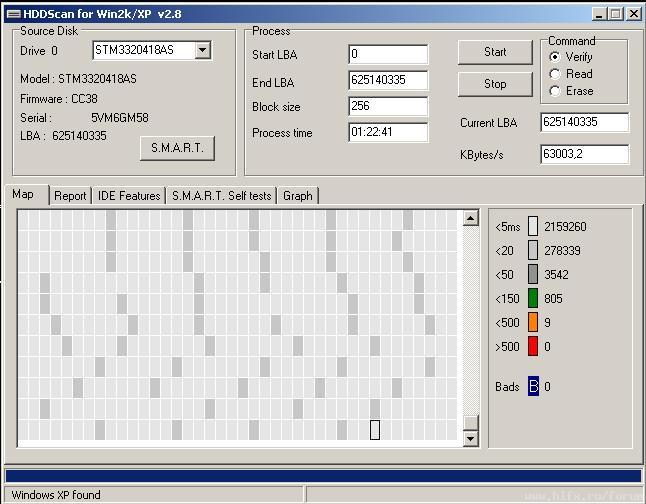Image resolution: width=646 pixels, height=504 pixels.
Task: Click the orange <500 ms color swatch
Action: click(533, 322)
